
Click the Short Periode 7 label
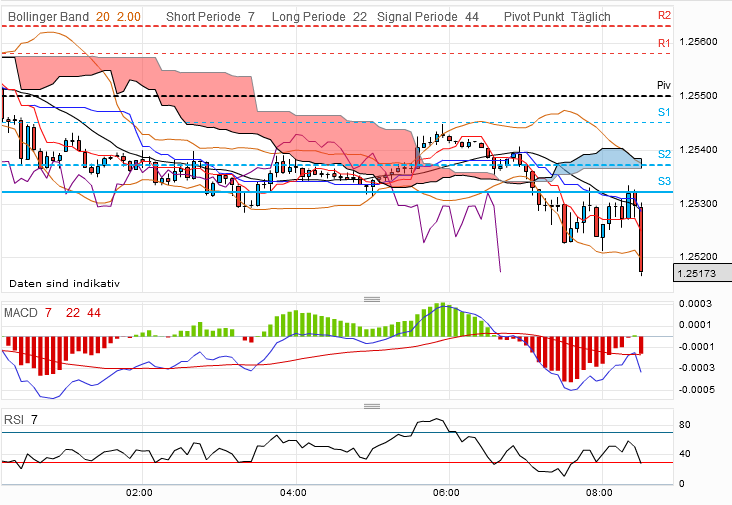coord(210,17)
